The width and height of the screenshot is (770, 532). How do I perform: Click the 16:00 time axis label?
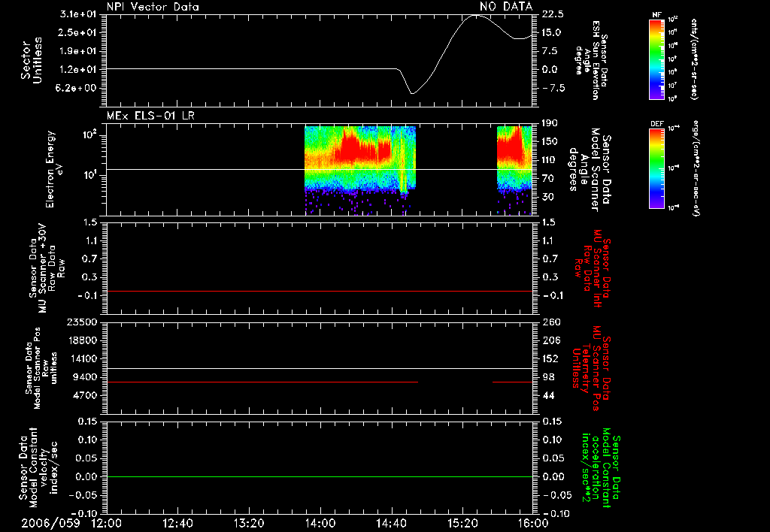tap(533, 523)
